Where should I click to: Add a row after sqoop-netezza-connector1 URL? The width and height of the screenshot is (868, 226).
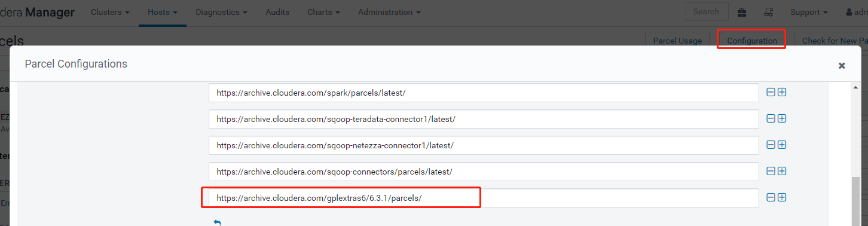[x=782, y=145]
